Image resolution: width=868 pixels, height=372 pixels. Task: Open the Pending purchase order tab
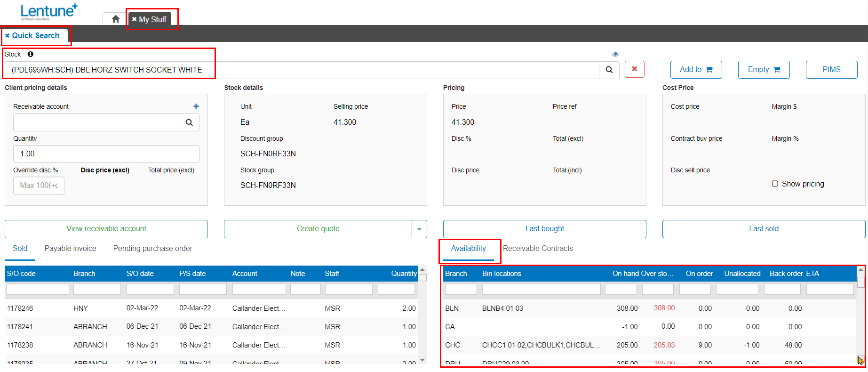pos(153,249)
